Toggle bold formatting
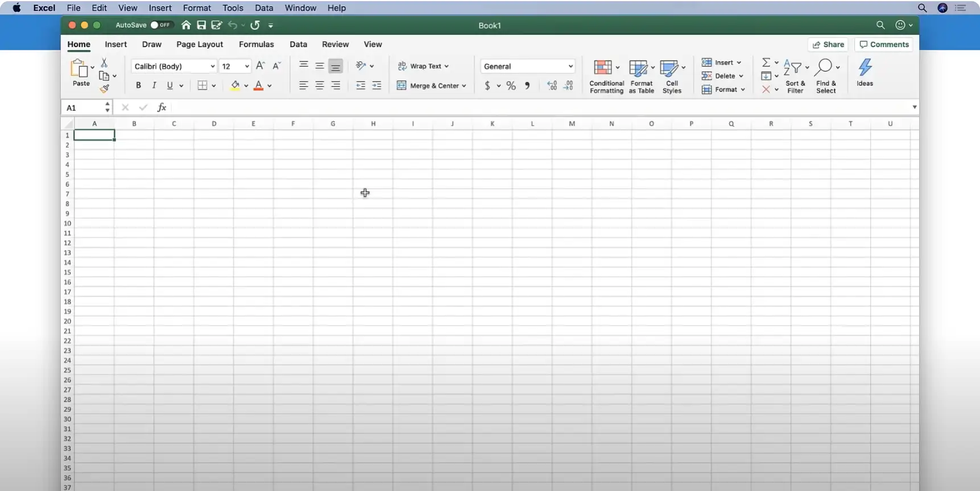 tap(138, 85)
